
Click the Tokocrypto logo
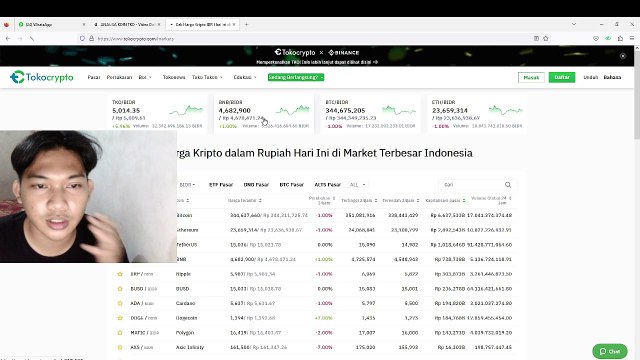click(x=42, y=77)
